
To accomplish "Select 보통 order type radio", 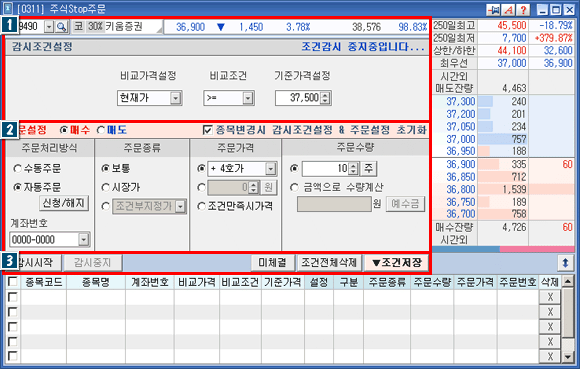I will (x=105, y=169).
